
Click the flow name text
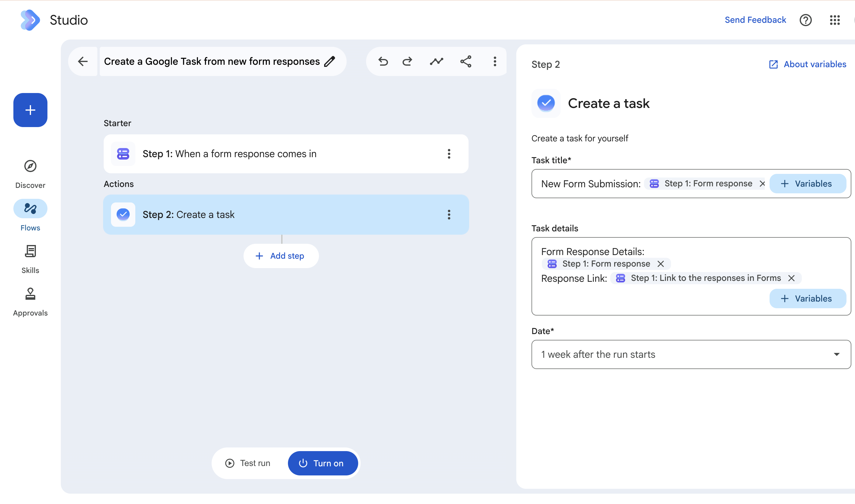212,61
